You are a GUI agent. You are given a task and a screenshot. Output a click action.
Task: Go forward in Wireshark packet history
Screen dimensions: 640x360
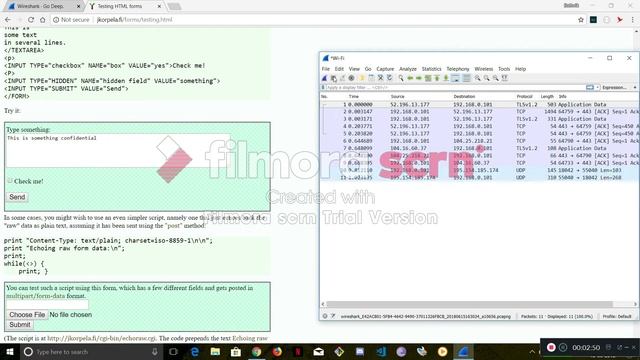coord(419,78)
